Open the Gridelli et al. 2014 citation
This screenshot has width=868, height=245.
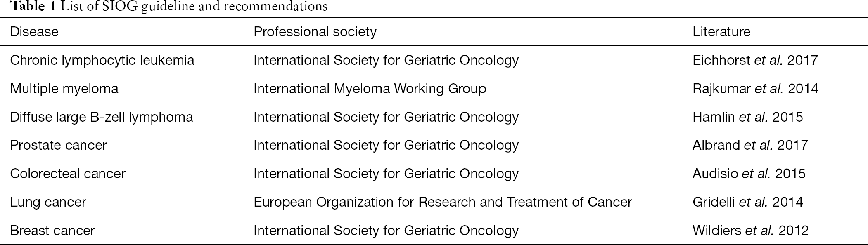coord(748,202)
